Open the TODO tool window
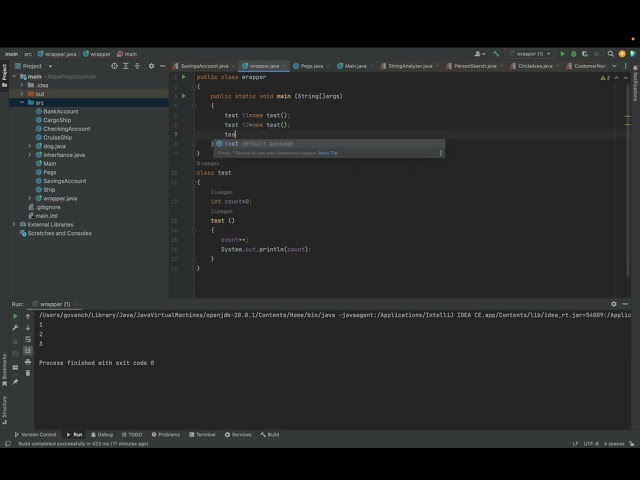 click(132, 435)
